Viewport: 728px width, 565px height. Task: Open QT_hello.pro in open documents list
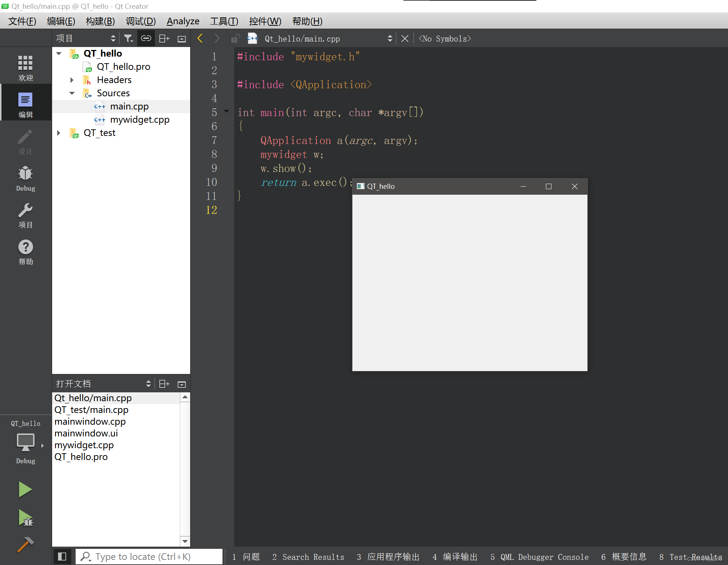tap(116, 457)
